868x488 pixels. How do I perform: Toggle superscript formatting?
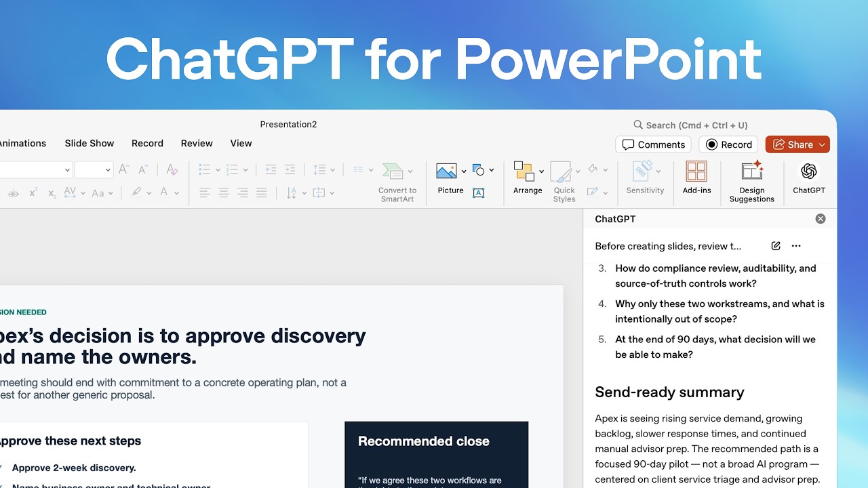(x=33, y=193)
